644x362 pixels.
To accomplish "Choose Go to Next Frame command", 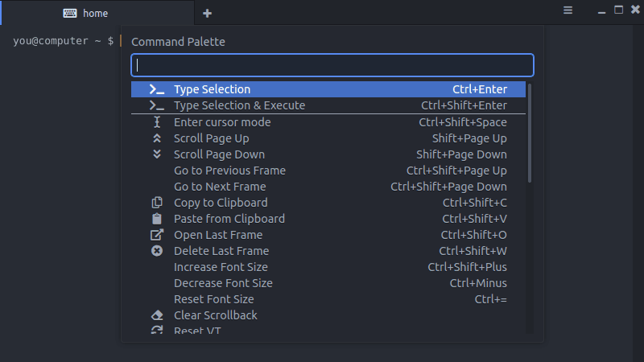I will tap(328, 187).
